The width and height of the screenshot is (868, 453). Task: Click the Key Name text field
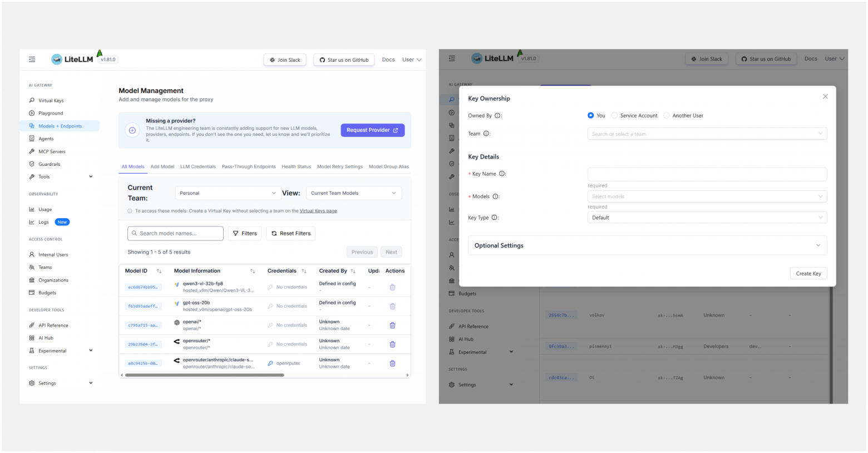pyautogui.click(x=707, y=174)
